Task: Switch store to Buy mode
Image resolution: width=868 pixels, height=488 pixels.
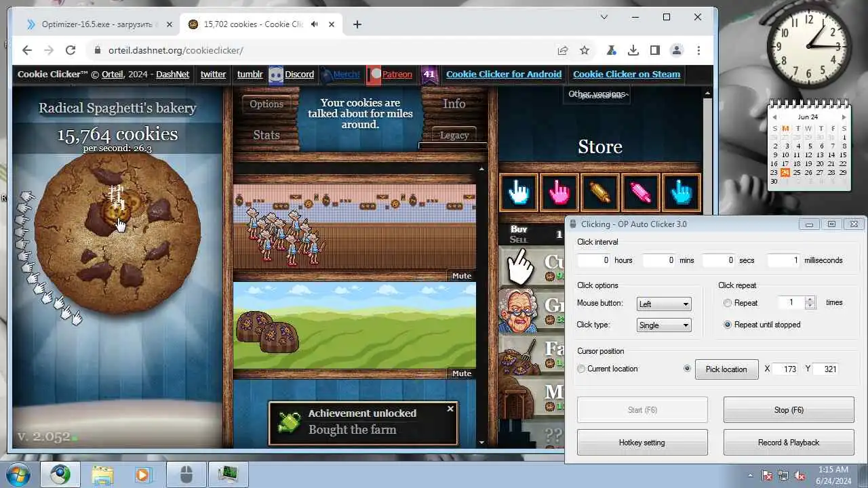Action: [x=519, y=229]
